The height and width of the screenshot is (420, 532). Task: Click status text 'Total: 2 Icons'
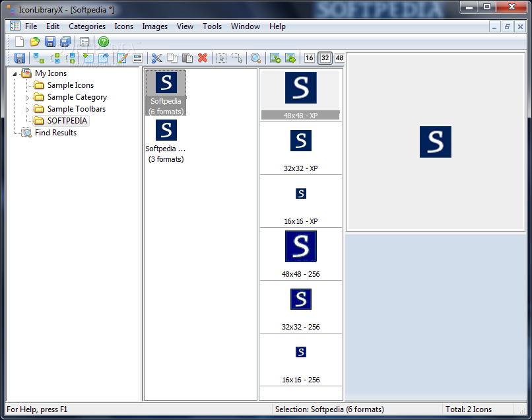pyautogui.click(x=469, y=409)
